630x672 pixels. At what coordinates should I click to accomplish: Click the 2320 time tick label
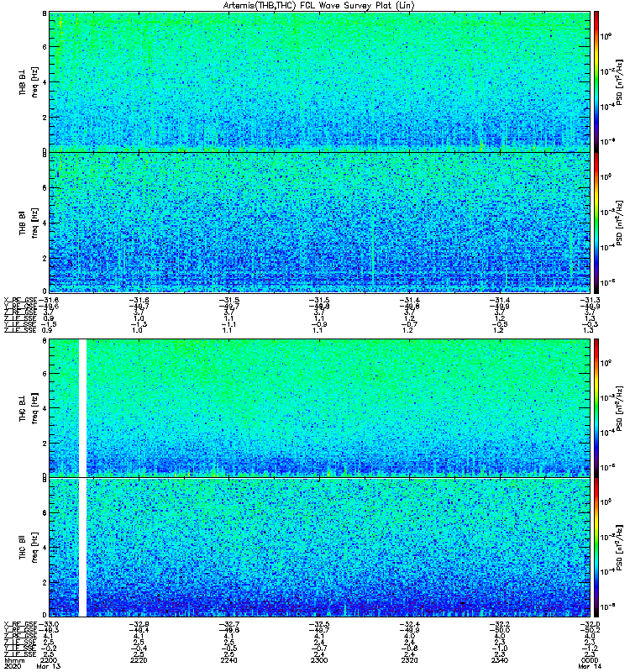tap(409, 660)
